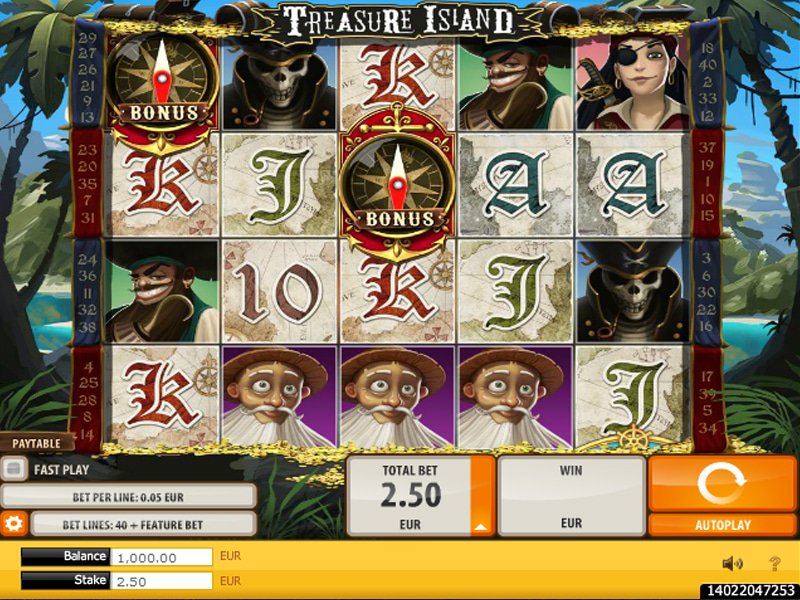This screenshot has width=800, height=600.
Task: Toggle the Fast Play checkbox
Action: click(14, 469)
